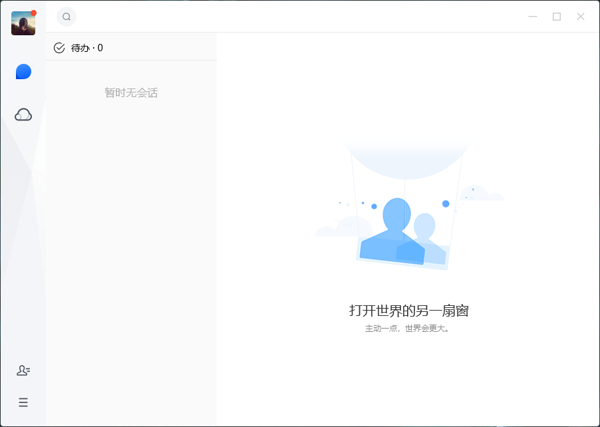Image resolution: width=600 pixels, height=427 pixels.
Task: Expand the hamburger main menu
Action: [23, 403]
